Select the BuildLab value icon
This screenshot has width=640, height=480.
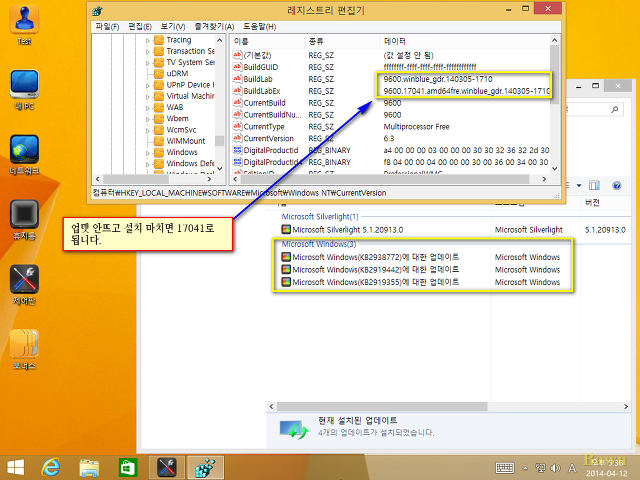tap(238, 79)
